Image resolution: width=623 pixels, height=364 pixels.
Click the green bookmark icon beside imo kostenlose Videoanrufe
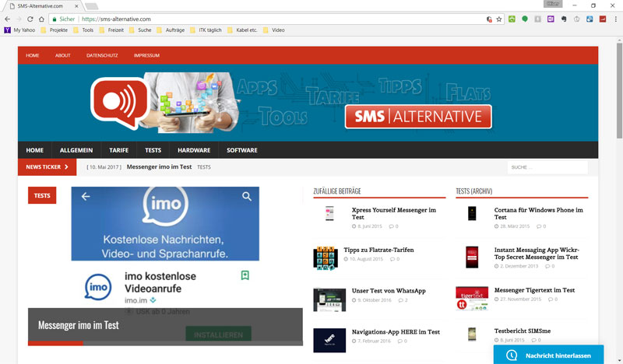coord(245,275)
